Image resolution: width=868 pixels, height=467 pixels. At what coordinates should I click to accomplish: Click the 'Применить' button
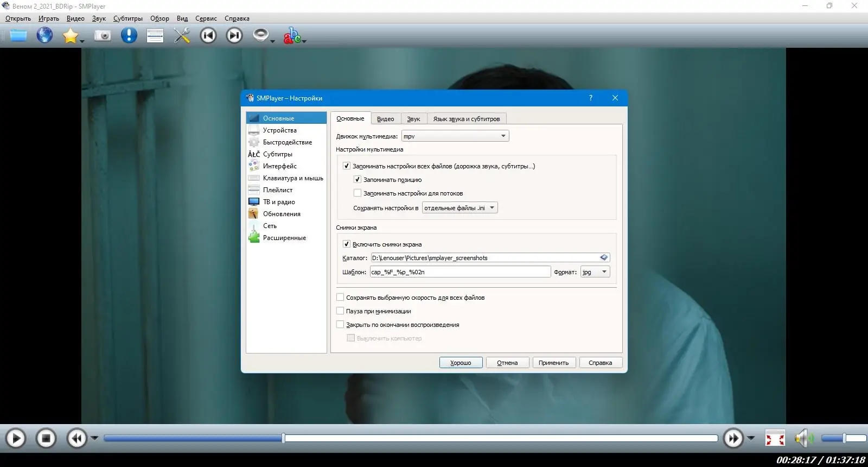tap(554, 363)
